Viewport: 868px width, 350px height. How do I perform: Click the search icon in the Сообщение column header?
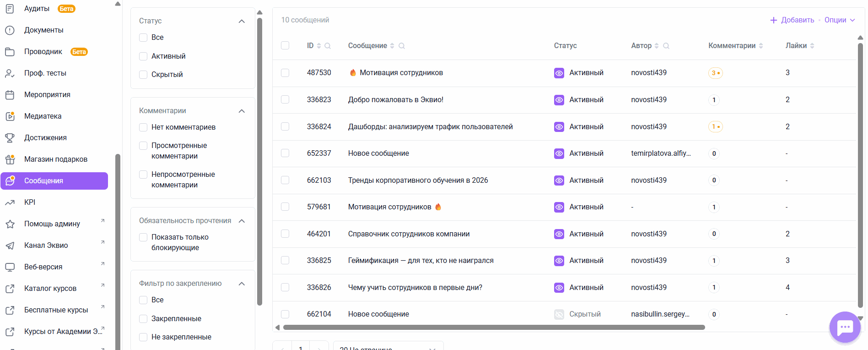pyautogui.click(x=402, y=46)
